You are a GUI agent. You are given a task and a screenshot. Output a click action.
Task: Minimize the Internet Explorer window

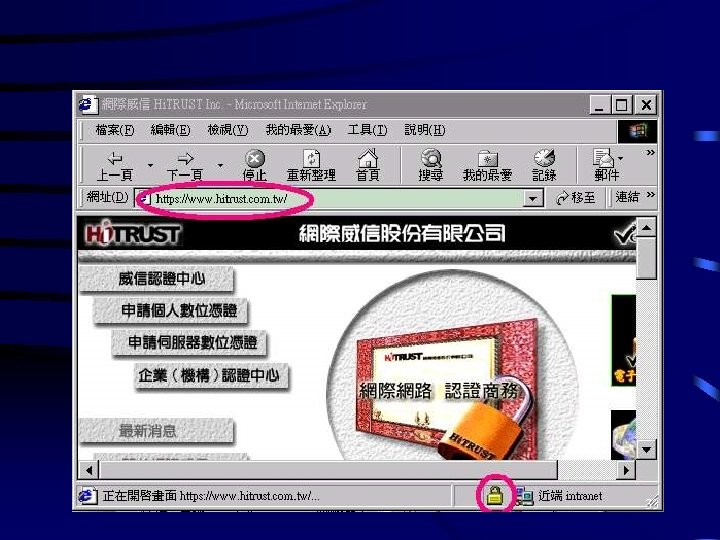[600, 105]
